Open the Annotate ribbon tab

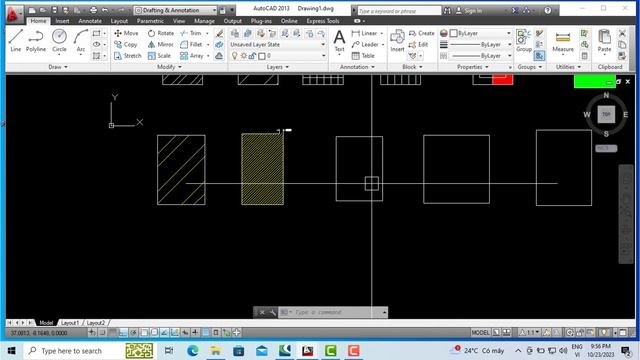90,21
